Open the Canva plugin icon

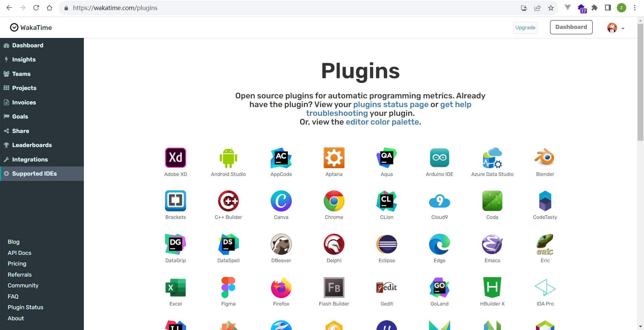coord(281,201)
